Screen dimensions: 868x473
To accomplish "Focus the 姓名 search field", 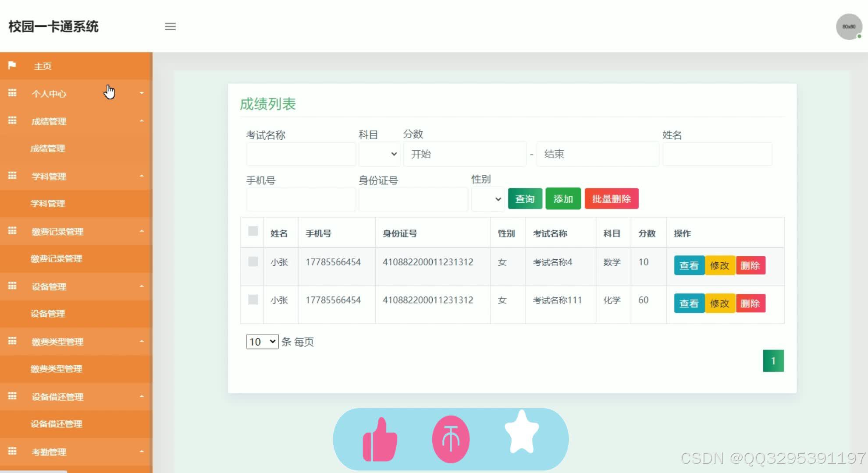I will pyautogui.click(x=717, y=154).
